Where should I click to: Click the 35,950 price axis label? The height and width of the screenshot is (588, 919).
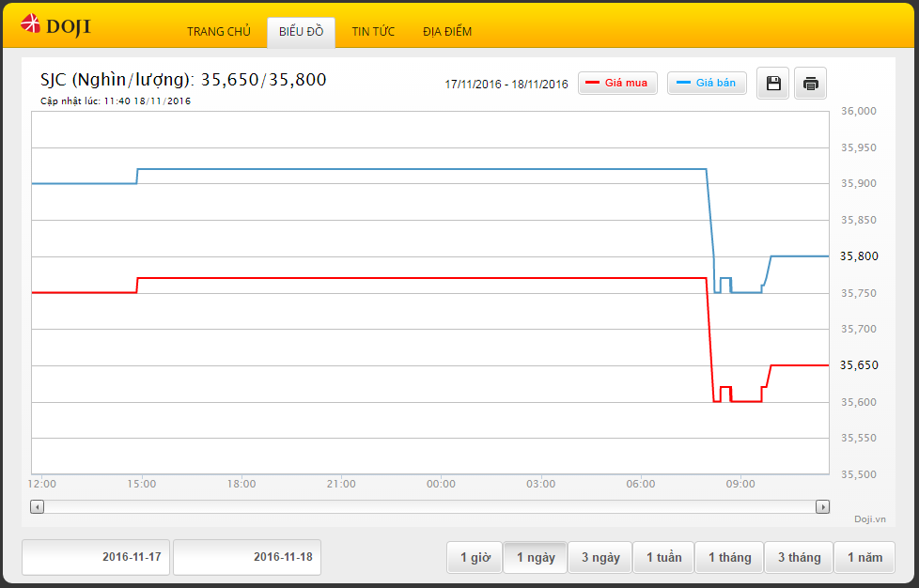(x=859, y=147)
